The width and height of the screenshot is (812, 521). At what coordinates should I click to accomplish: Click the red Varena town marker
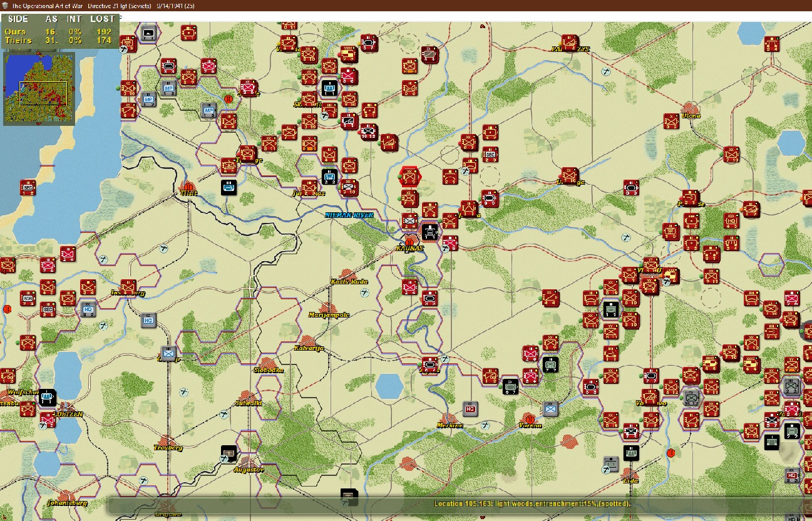tap(530, 418)
